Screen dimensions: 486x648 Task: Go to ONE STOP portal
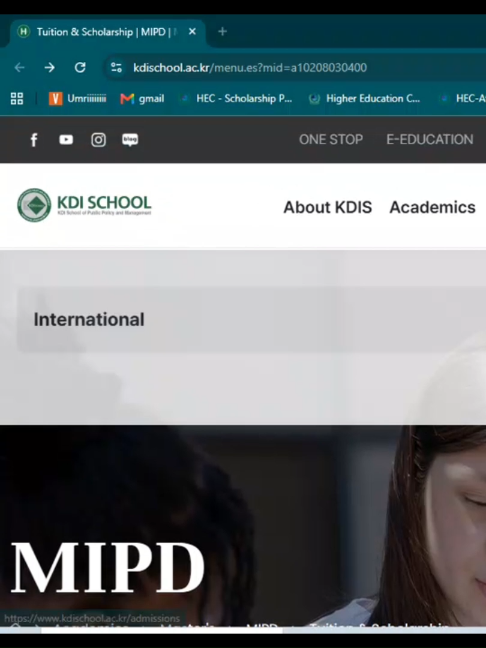click(331, 140)
